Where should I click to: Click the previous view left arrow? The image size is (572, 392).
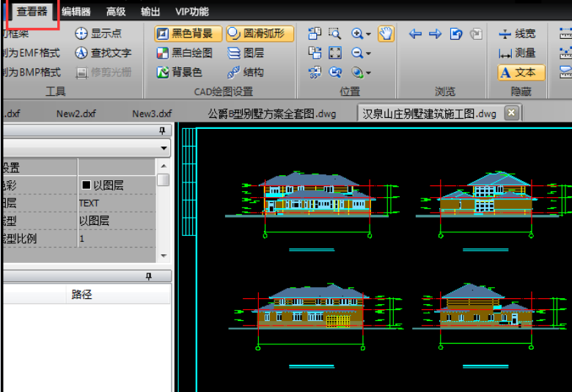(415, 34)
